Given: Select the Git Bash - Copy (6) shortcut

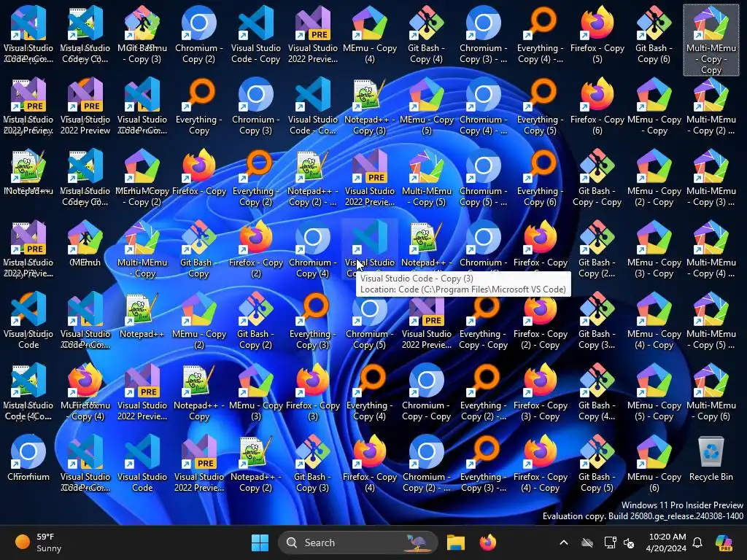Looking at the screenshot, I should coord(654,36).
